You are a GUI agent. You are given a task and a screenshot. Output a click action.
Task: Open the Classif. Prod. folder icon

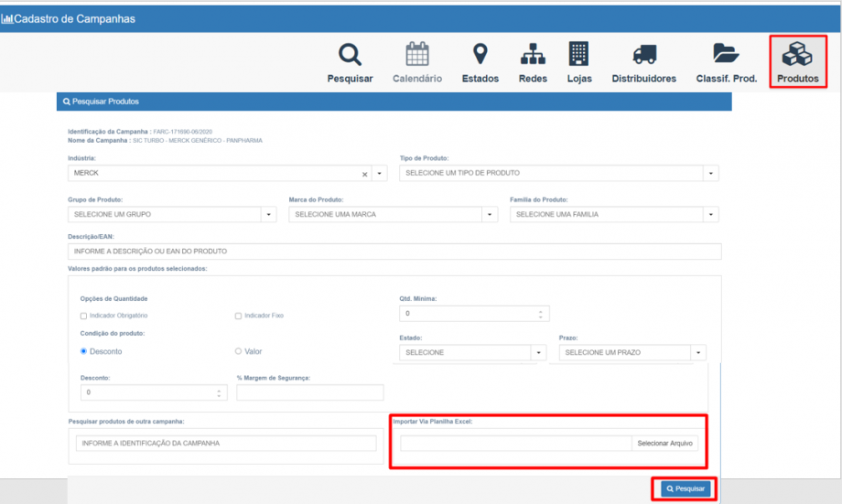[x=726, y=55]
